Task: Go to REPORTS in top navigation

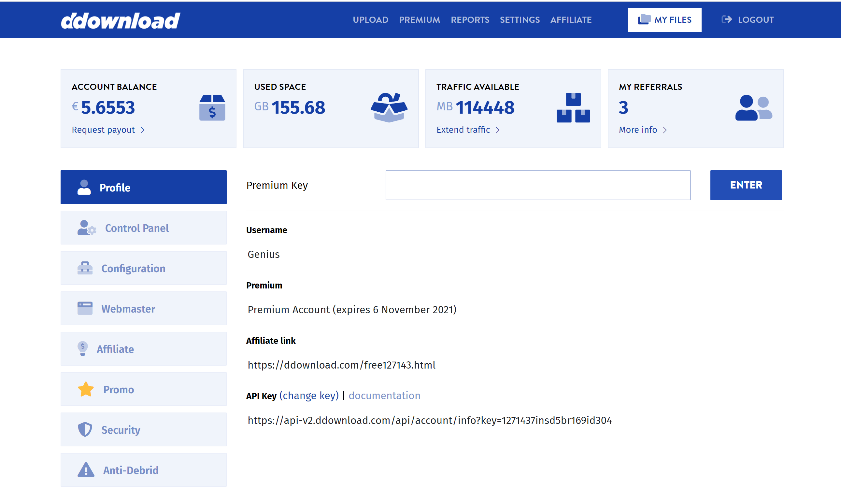Action: 470,20
